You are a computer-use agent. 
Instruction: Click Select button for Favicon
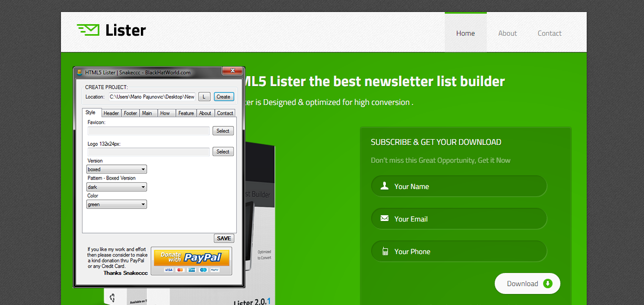[x=223, y=131]
